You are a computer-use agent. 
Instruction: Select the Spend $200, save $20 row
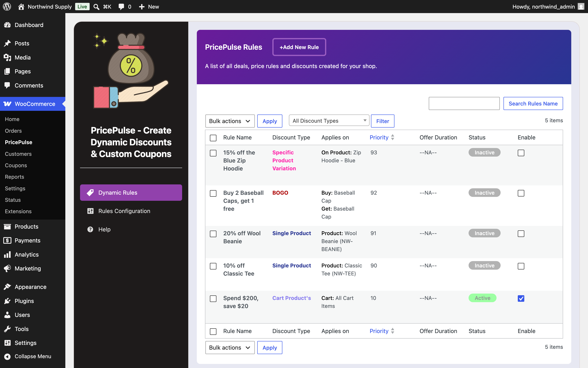[213, 299]
